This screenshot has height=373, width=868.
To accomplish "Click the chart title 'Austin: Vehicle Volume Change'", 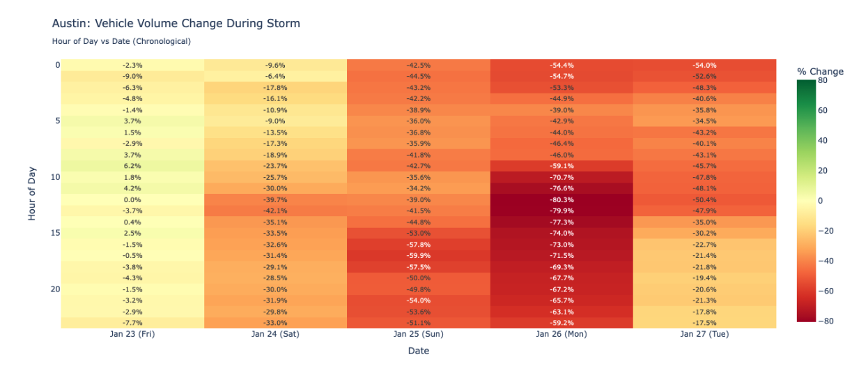I will click(x=176, y=24).
